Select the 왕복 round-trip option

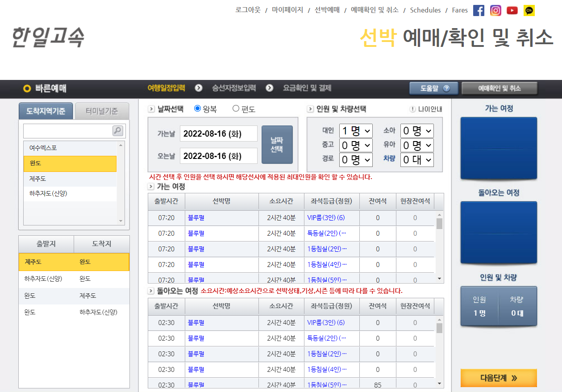(x=198, y=108)
